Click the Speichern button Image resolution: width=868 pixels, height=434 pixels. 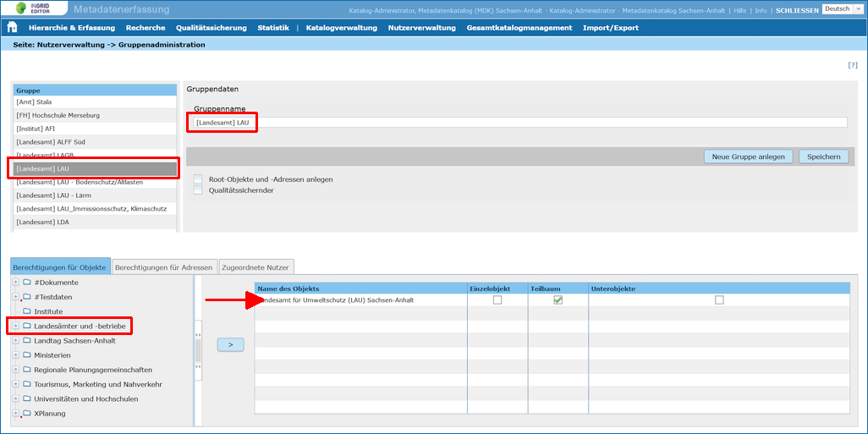[824, 157]
